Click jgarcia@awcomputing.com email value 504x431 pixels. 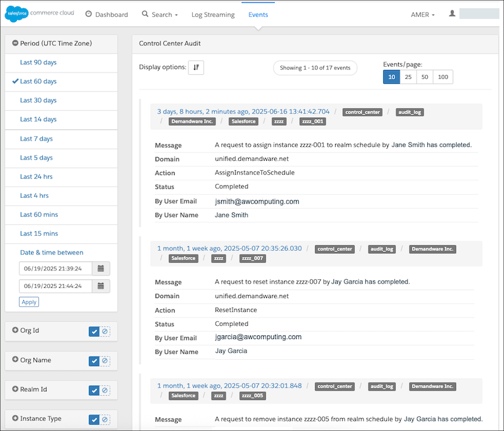258,337
